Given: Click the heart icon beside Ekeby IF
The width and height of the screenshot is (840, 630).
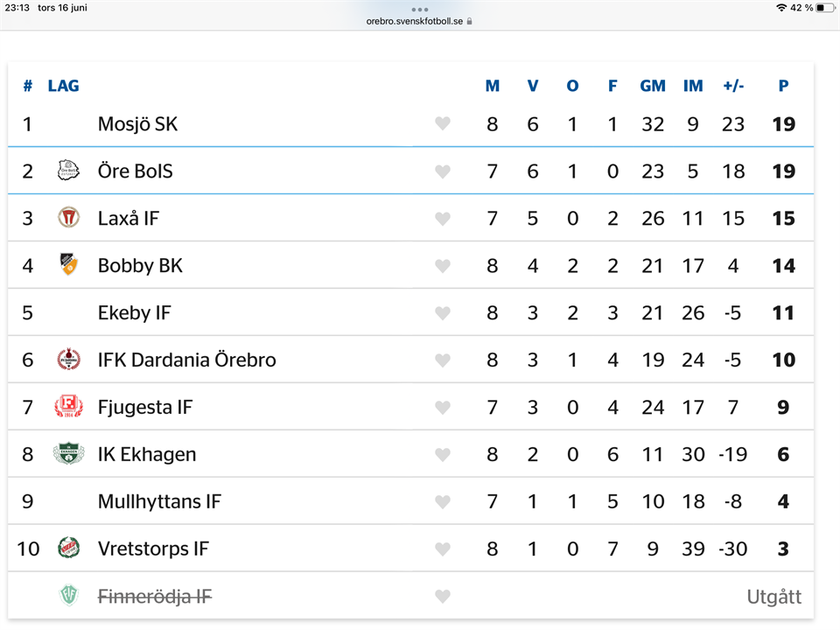Looking at the screenshot, I should (442, 313).
